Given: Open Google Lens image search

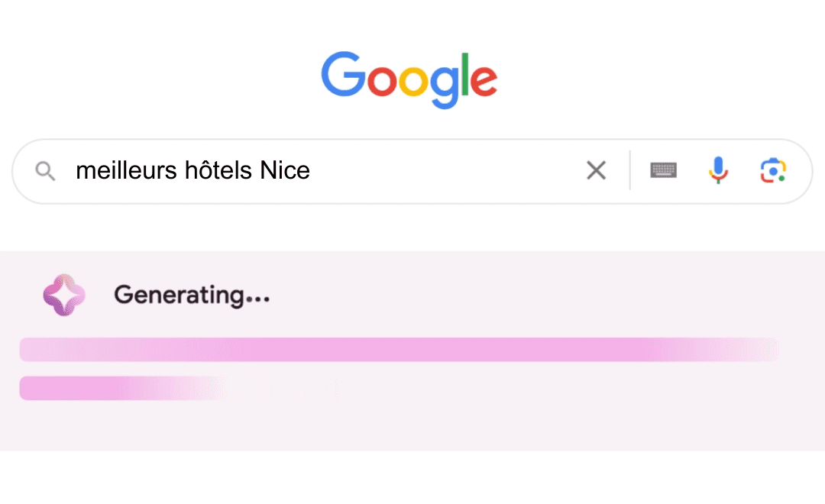Looking at the screenshot, I should [773, 170].
